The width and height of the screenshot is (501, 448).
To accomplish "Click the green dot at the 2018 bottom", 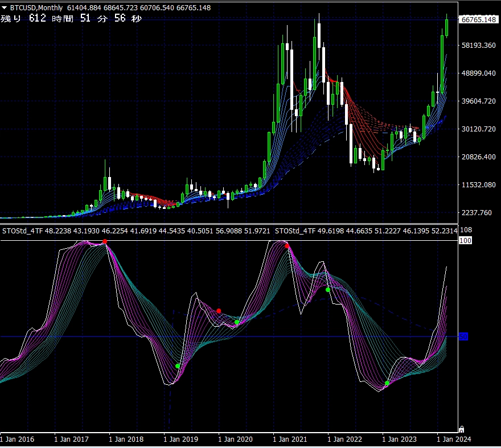I will pos(178,366).
